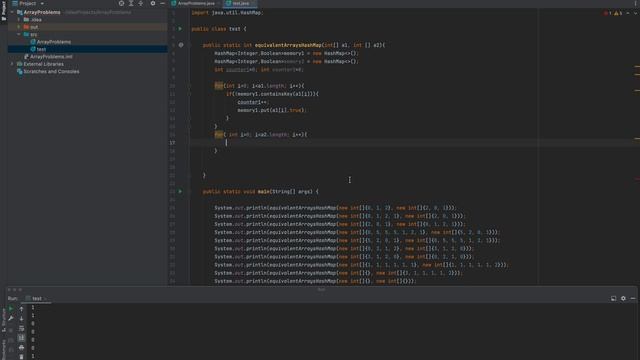The width and height of the screenshot is (640, 360).
Task: Click the Select Opened File locate icon
Action: [x=121, y=3]
